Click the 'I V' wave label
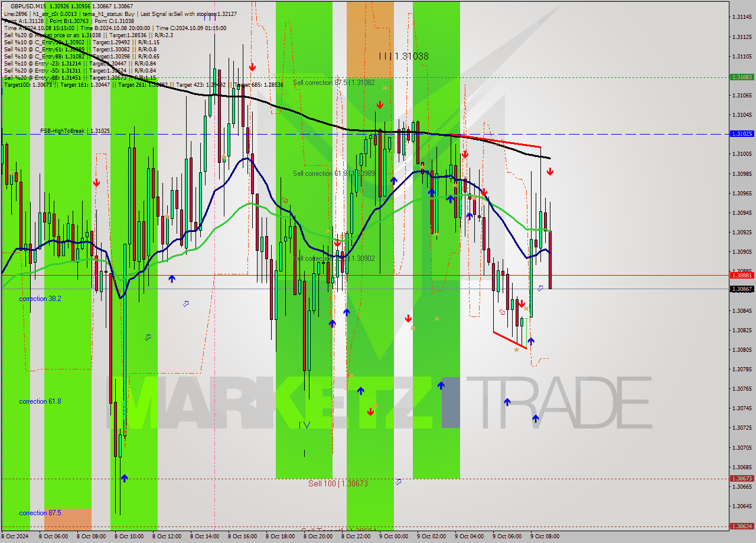 tap(304, 424)
